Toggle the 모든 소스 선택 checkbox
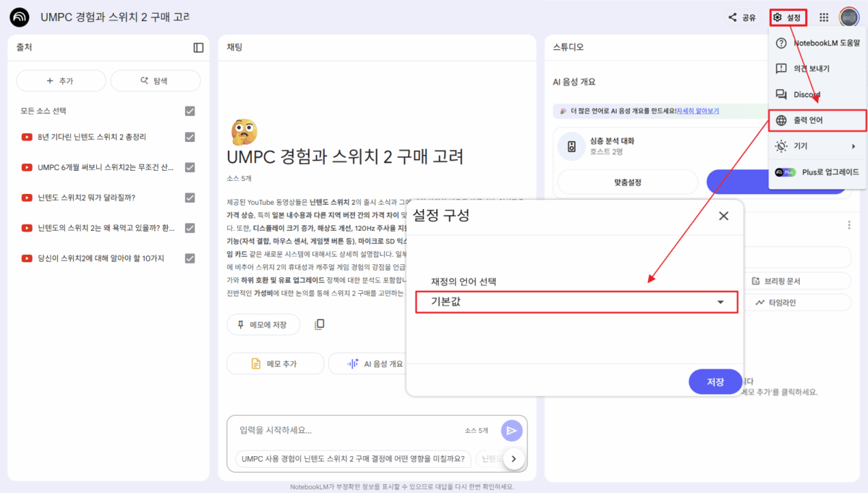 point(190,111)
